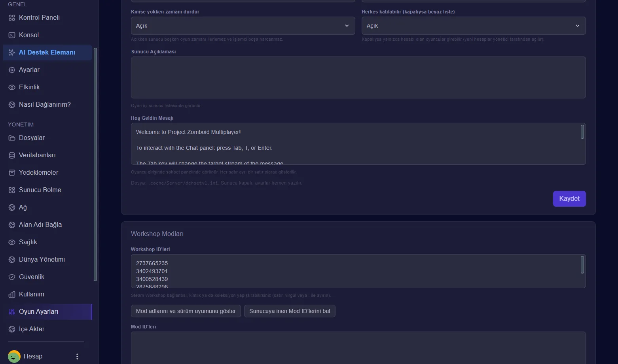This screenshot has width=618, height=364.
Task: Click the Hesap avatar
Action: coord(14,356)
